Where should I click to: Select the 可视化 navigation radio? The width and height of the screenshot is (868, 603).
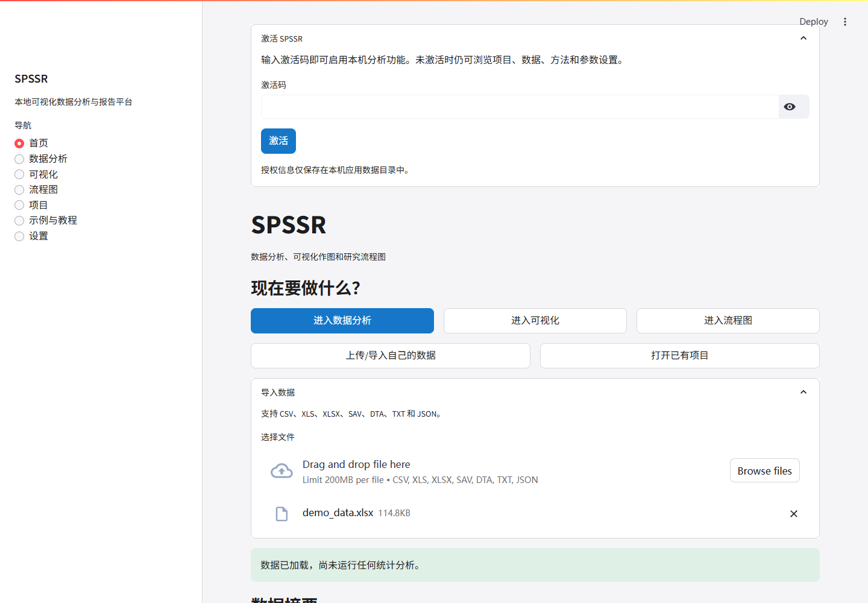(x=19, y=174)
